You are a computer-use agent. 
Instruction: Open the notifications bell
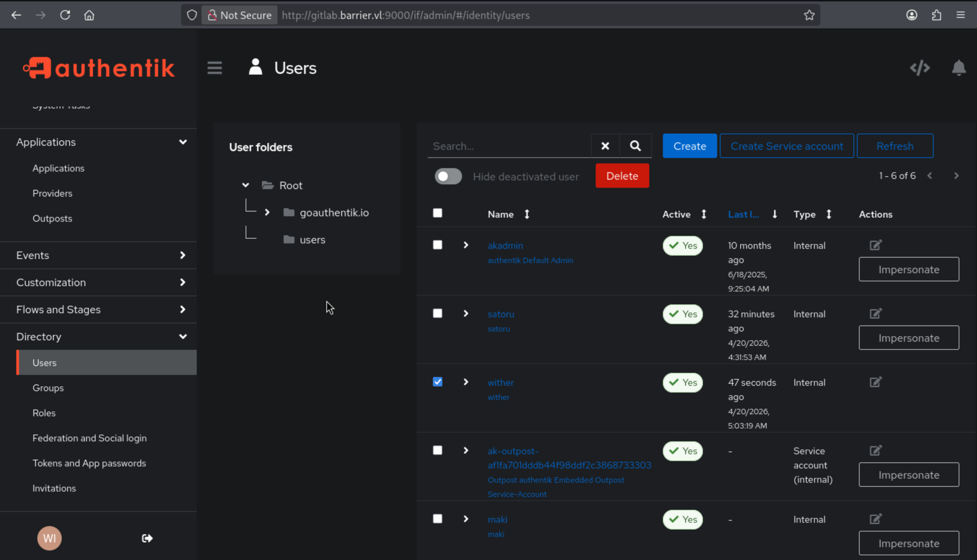tap(958, 68)
